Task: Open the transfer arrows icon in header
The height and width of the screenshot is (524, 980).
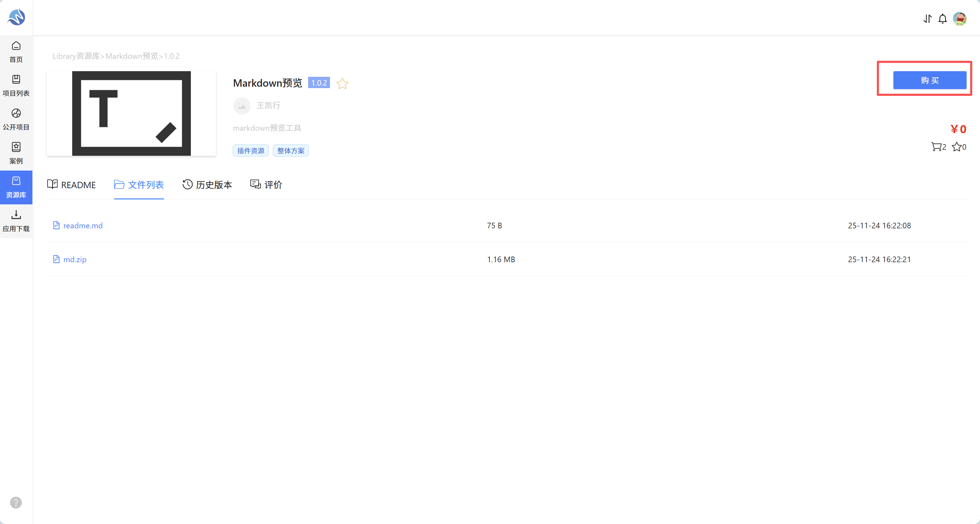Action: 928,19
